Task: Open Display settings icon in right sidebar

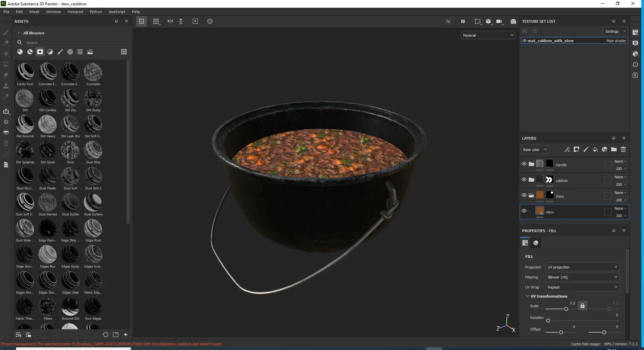Action: click(x=635, y=43)
